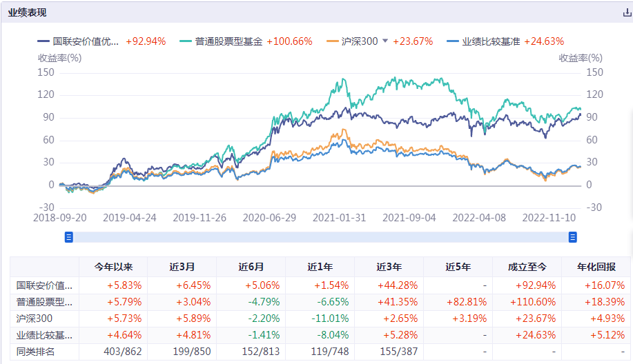Click the 沪深300 orange legend line
Viewport: 633px width, 364px height.
pos(331,41)
